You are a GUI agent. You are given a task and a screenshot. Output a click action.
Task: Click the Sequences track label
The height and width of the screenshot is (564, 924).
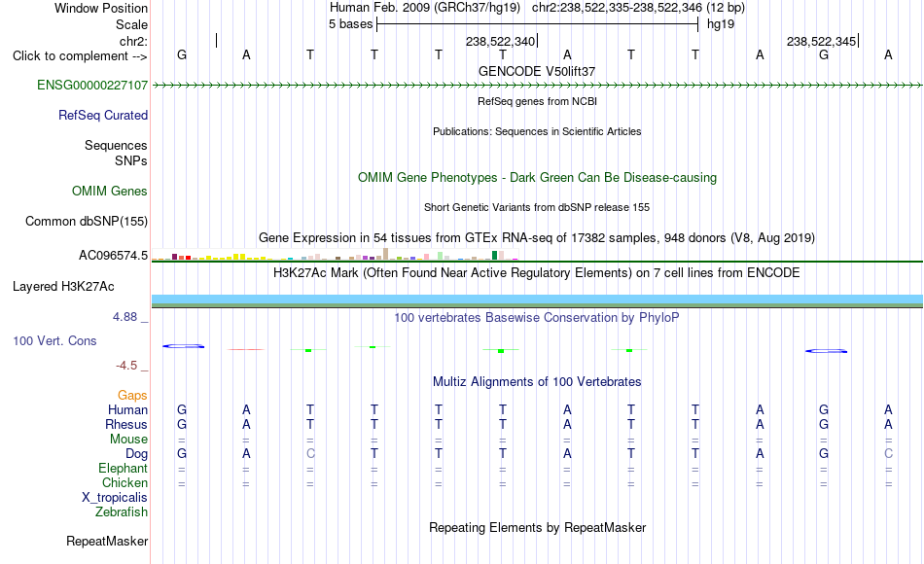116,145
